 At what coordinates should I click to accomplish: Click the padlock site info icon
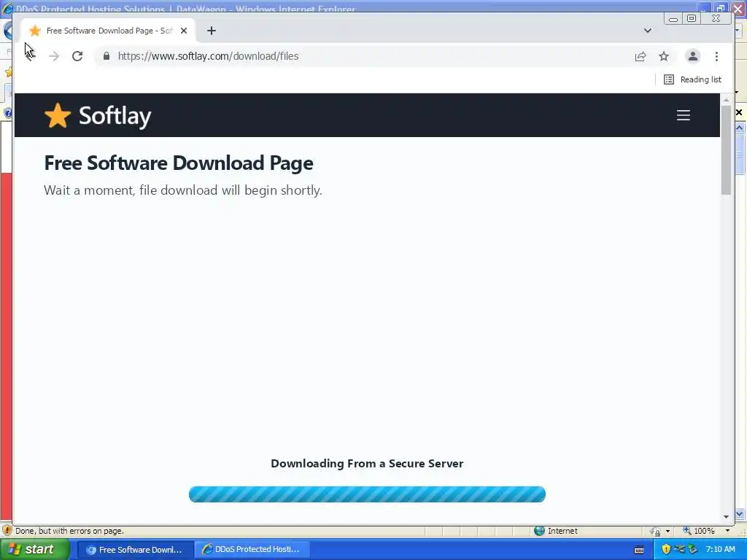pyautogui.click(x=107, y=56)
